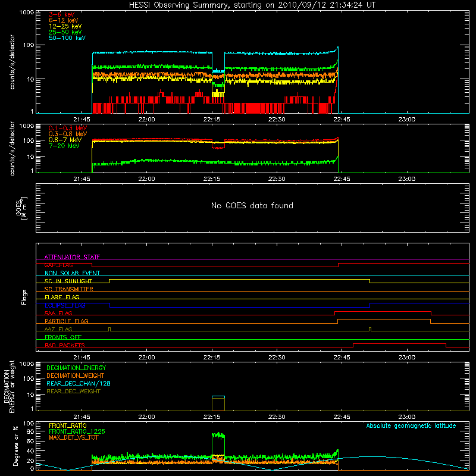
Task: Click the HESSI Observing Summary title text
Action: 252,5
